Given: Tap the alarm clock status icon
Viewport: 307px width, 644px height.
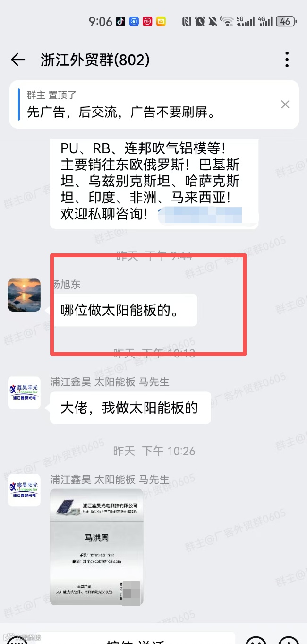Looking at the screenshot, I should click(200, 21).
